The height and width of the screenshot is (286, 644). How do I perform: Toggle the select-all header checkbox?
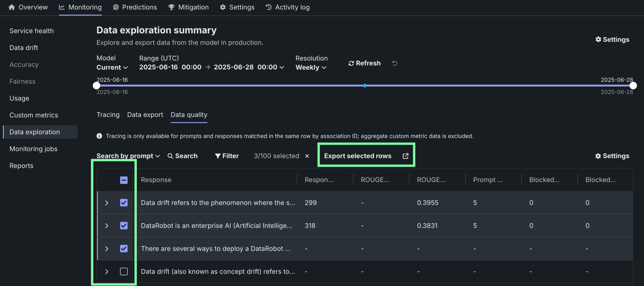tap(124, 180)
